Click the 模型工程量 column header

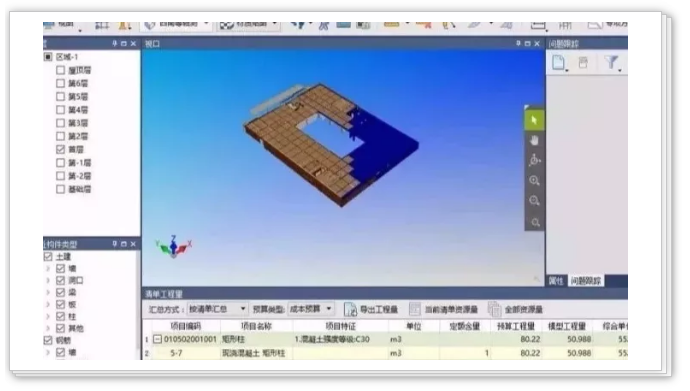point(567,326)
